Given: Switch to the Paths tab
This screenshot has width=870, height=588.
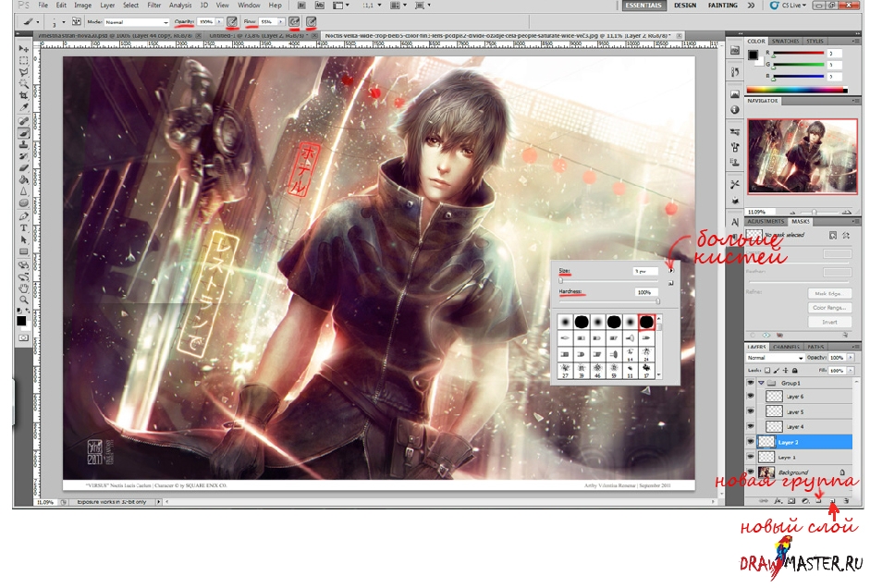Looking at the screenshot, I should [x=815, y=347].
